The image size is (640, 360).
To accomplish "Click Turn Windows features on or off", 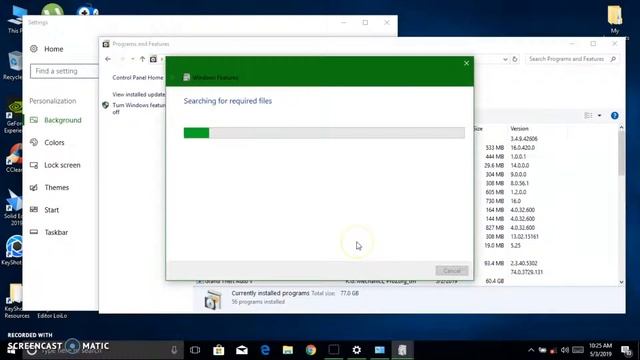I will click(139, 108).
